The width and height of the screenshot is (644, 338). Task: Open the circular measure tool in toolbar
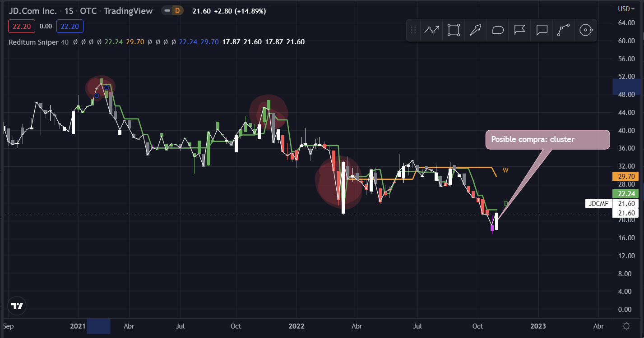pos(586,30)
